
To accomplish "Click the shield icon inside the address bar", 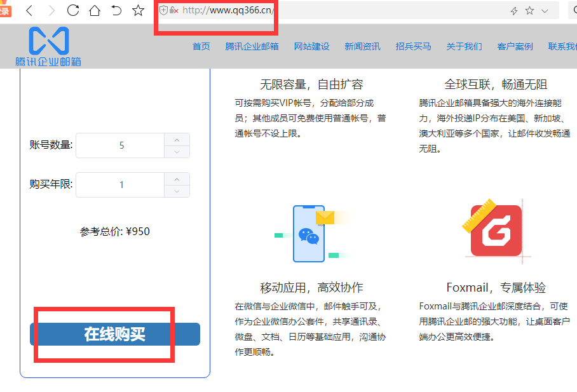I will 165,10.
